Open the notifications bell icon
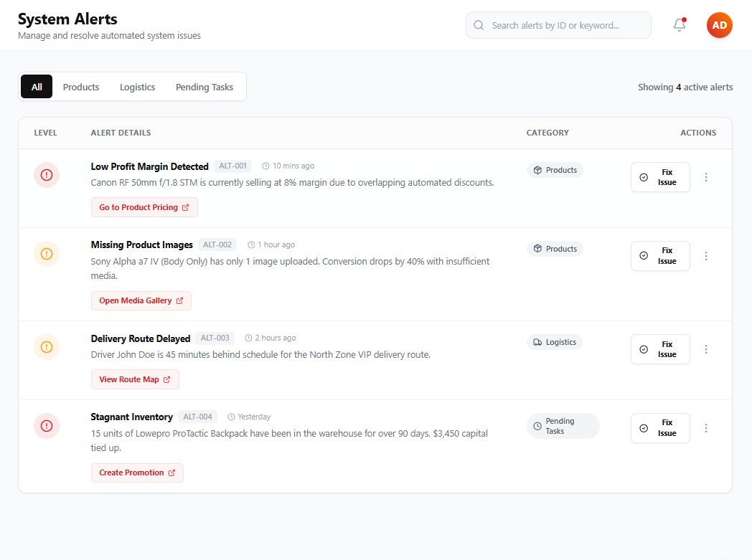Screen dimensions: 752x560 click(x=679, y=25)
